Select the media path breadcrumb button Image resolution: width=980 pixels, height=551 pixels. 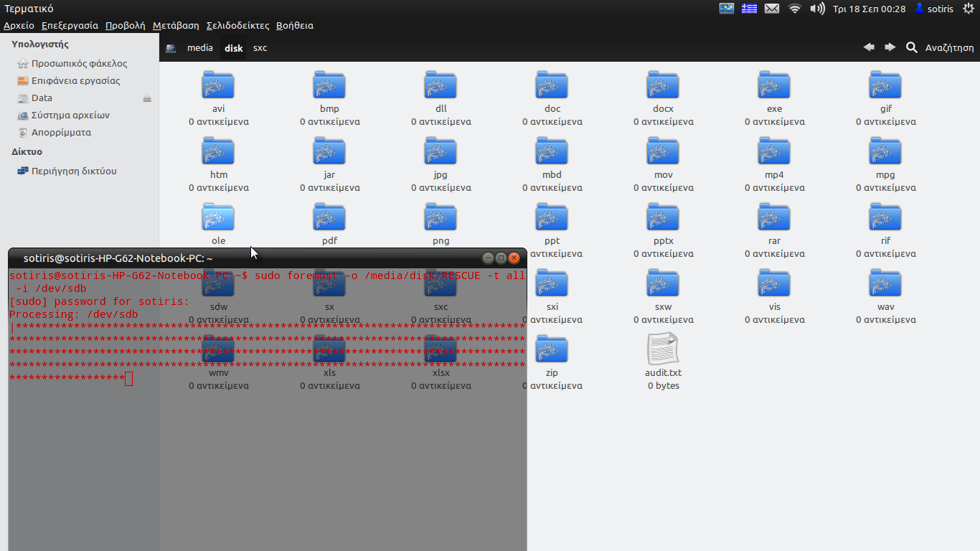coord(200,48)
